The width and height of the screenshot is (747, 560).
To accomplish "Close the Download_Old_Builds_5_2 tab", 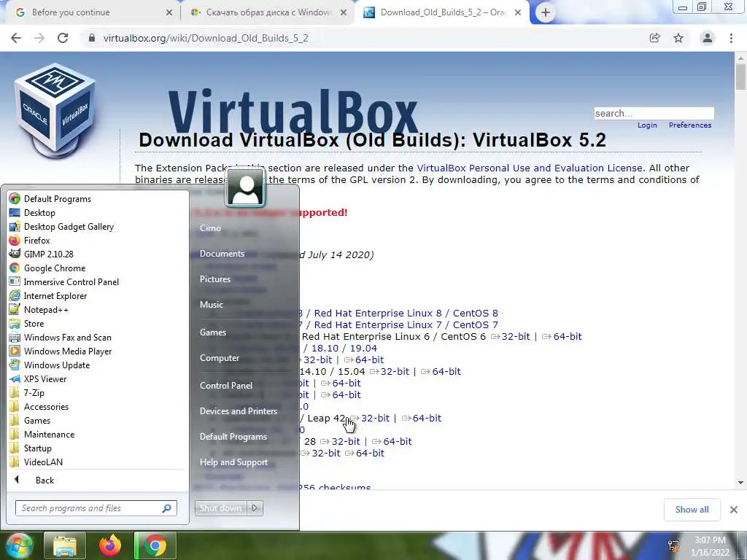I will (x=518, y=12).
